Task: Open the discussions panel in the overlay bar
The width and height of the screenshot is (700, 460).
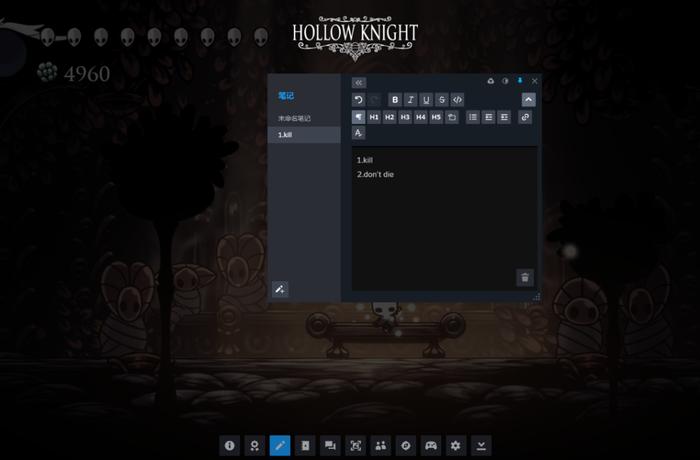Action: [330, 445]
